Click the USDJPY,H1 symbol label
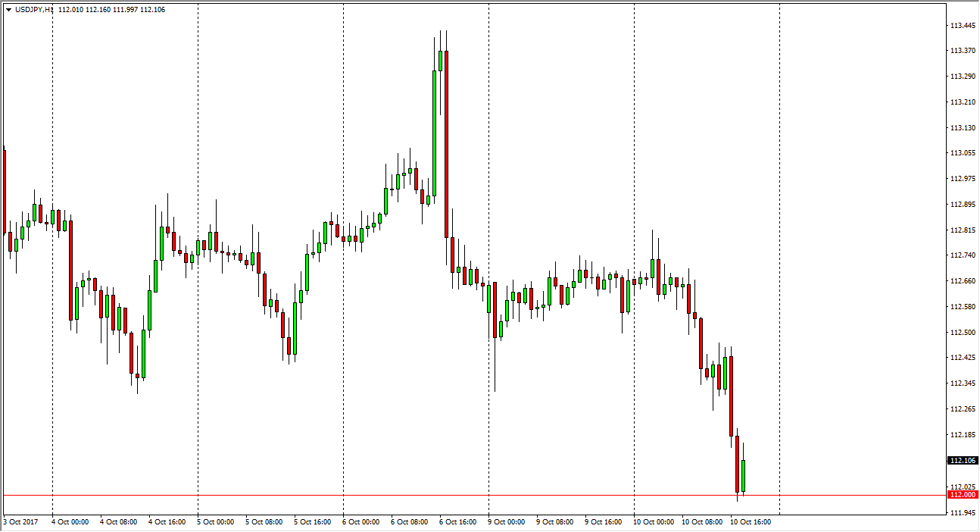980x532 pixels. [34, 10]
